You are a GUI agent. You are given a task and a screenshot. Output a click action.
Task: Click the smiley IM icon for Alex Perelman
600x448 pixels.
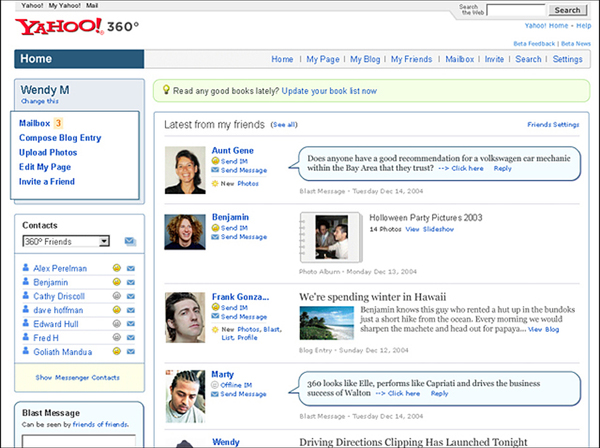coord(117,269)
